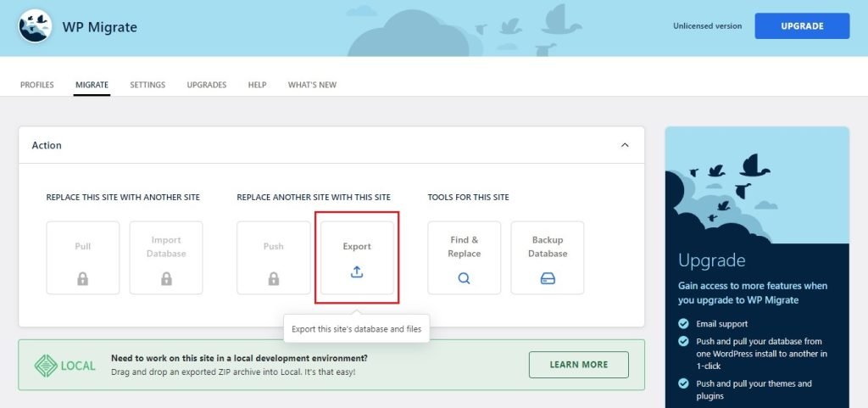
Task: Click the Export upload arrow icon
Action: [x=357, y=272]
